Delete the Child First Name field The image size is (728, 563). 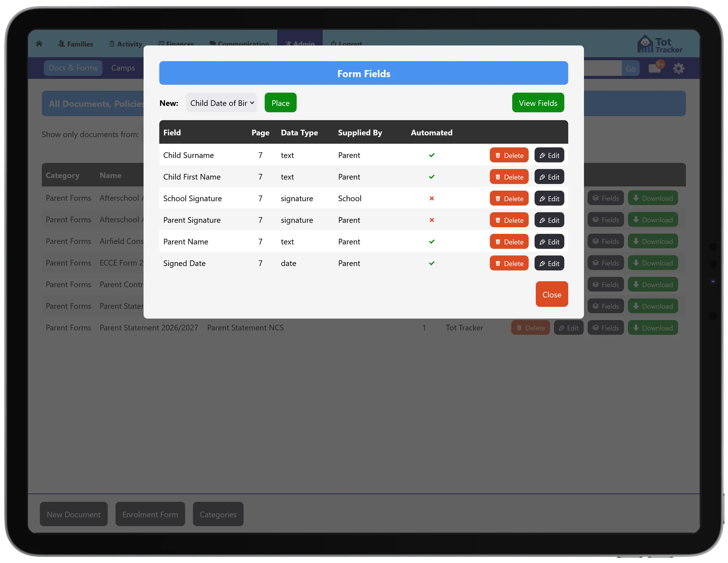(x=509, y=177)
